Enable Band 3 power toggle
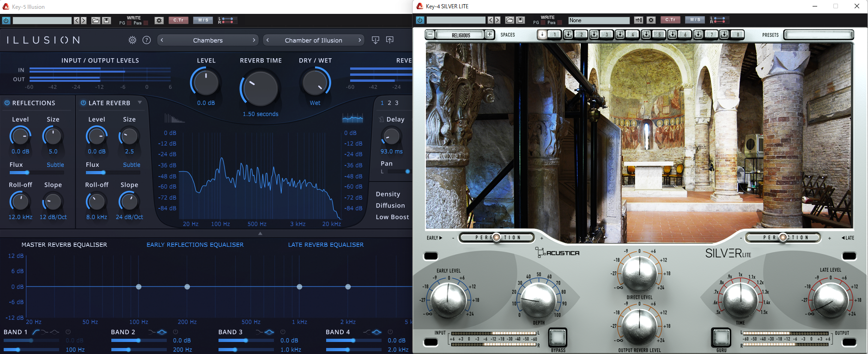Image resolution: width=868 pixels, height=354 pixels. [x=283, y=332]
